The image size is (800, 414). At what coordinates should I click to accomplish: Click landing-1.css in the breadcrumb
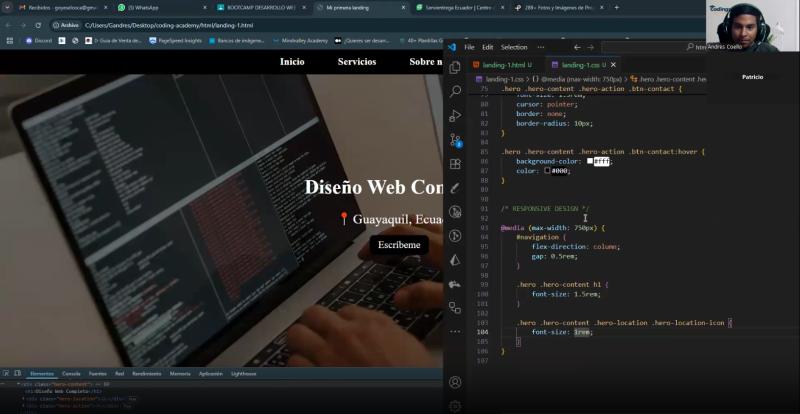(504, 79)
